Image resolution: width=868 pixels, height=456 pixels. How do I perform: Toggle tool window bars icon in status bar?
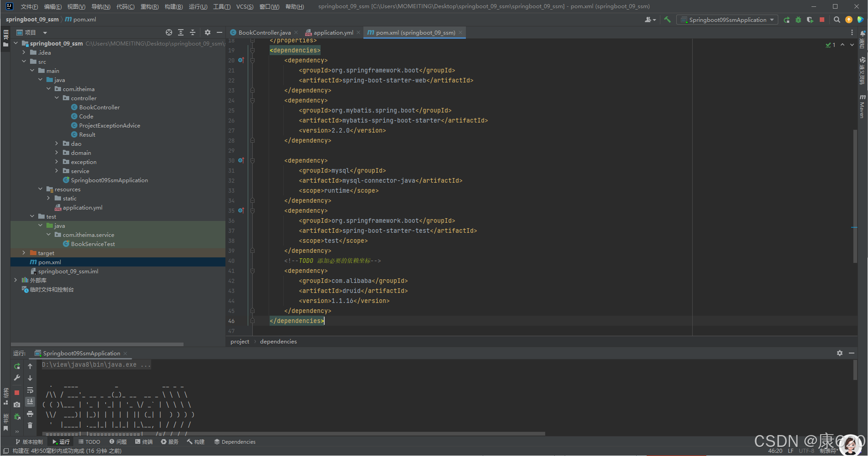(x=6, y=451)
